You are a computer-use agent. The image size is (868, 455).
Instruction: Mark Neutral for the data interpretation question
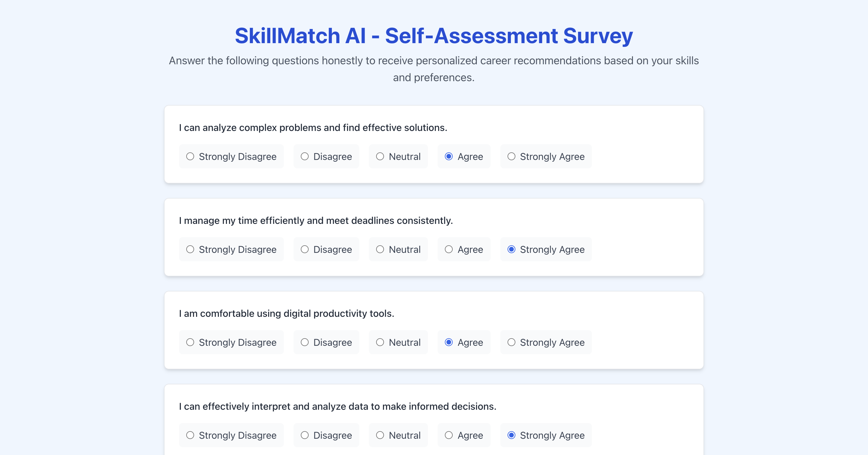point(380,435)
